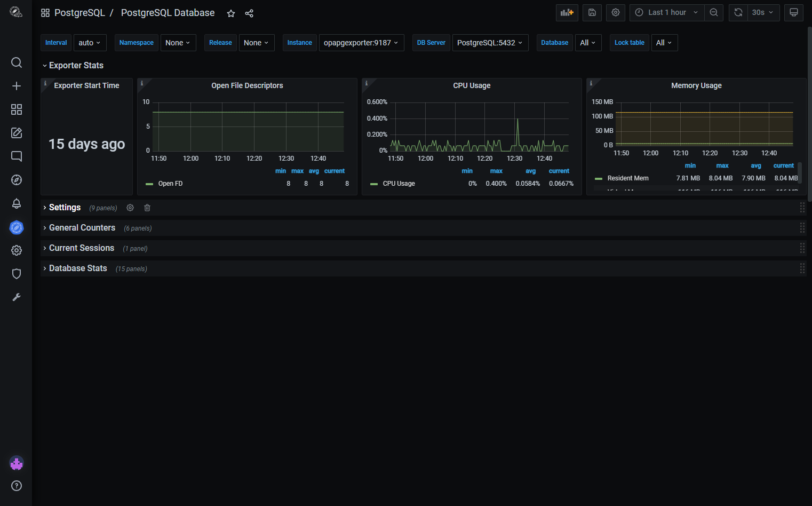Image resolution: width=812 pixels, height=506 pixels.
Task: Open the 30s refresh interval dropdown
Action: pos(763,12)
